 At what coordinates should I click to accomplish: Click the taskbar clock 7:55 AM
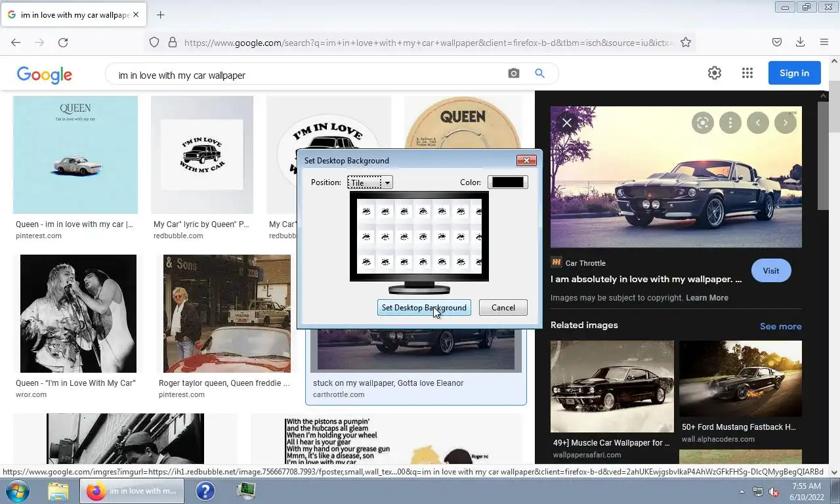click(807, 486)
